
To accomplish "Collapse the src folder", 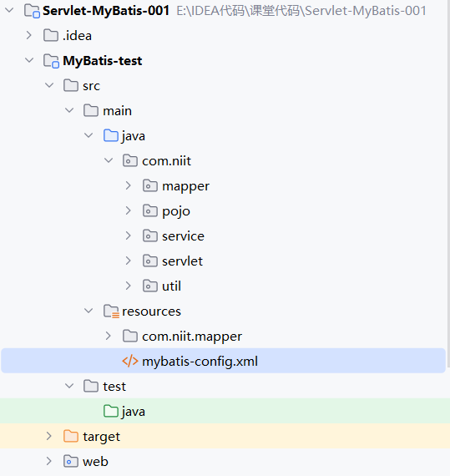I will (x=49, y=86).
